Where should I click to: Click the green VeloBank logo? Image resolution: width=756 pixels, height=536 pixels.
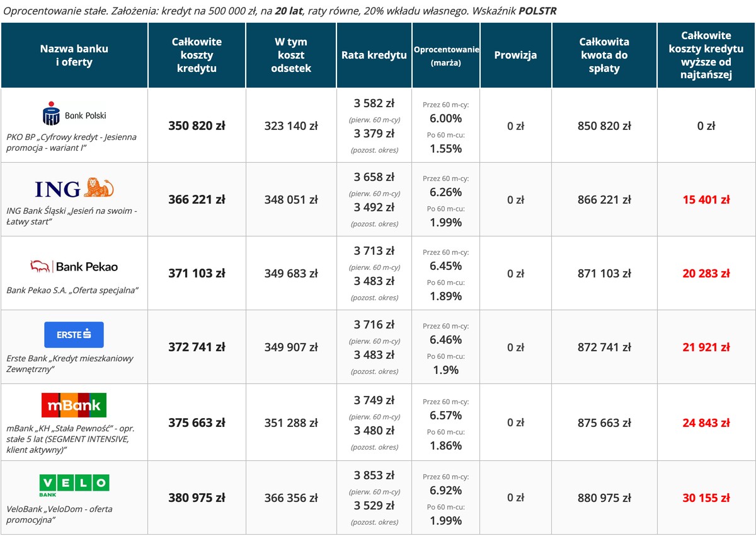click(74, 486)
